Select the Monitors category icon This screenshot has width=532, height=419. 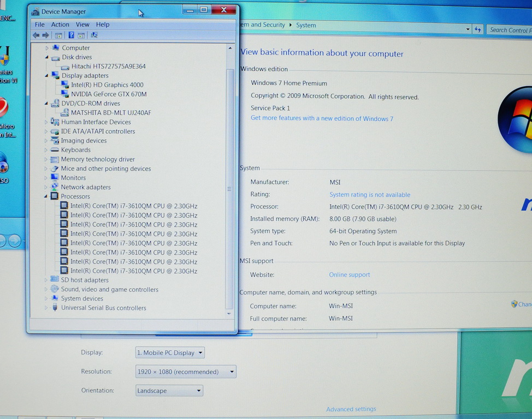click(55, 177)
